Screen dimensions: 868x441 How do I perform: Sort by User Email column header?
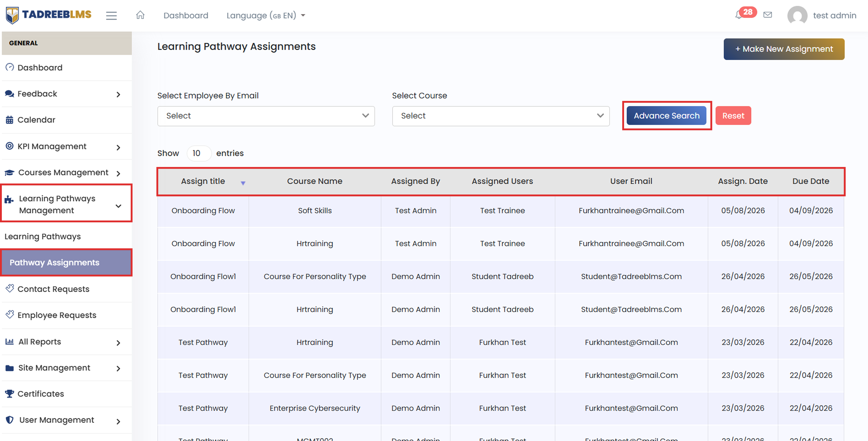pyautogui.click(x=631, y=181)
